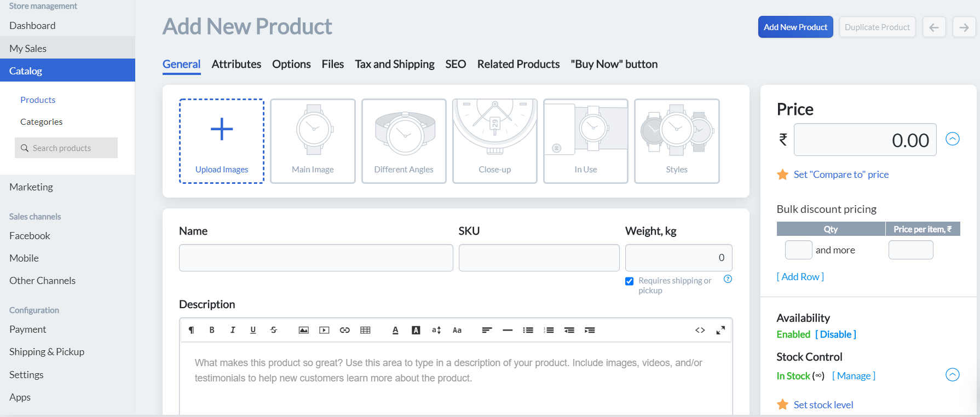
Task: Click the Add Row link
Action: pyautogui.click(x=800, y=277)
